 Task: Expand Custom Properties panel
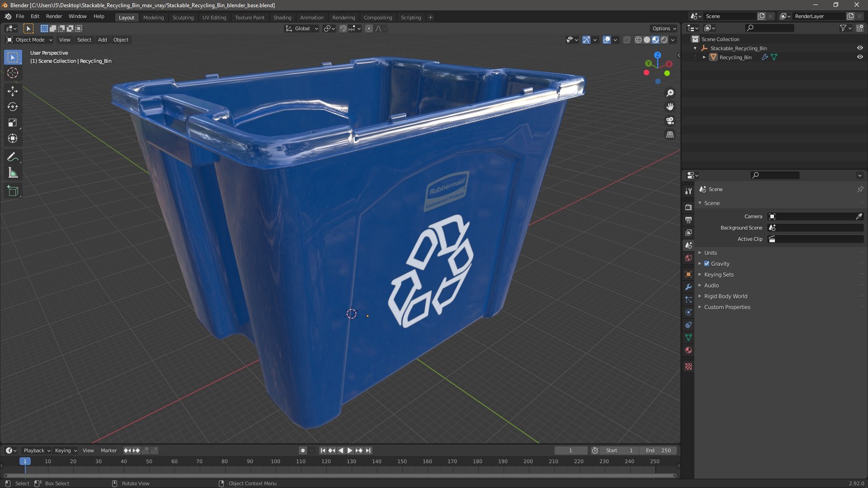tap(727, 307)
